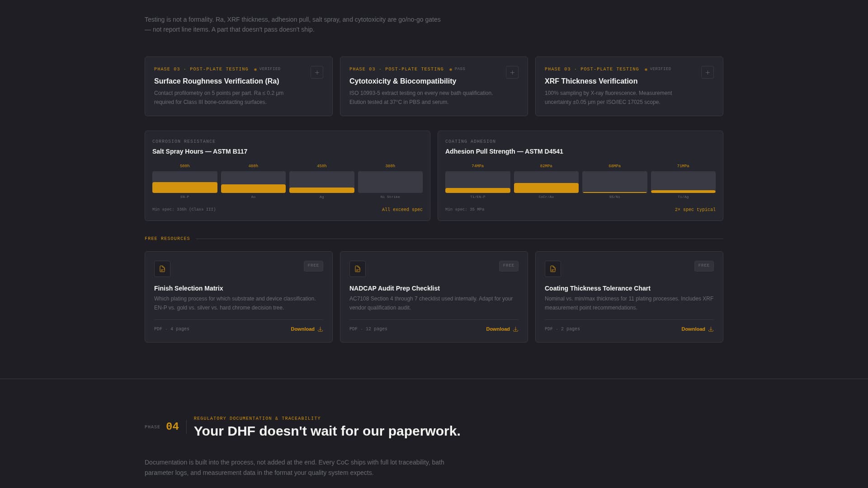Expand the Cytotoxicity & Biocompatibility card

pos(512,72)
